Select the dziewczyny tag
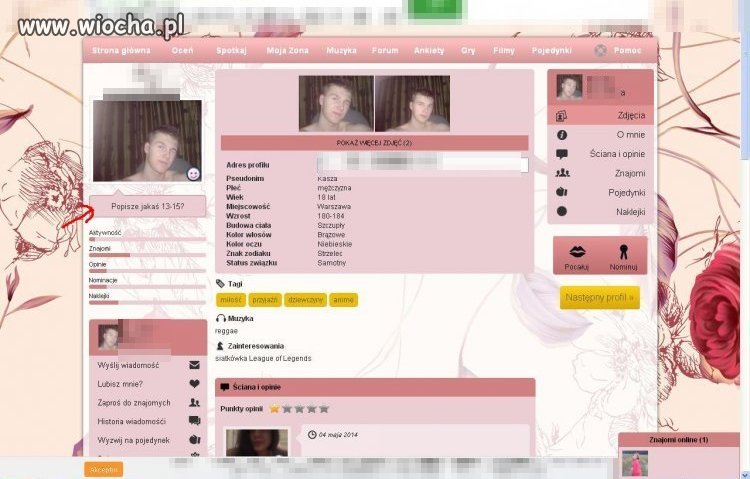This screenshot has height=479, width=750. click(x=305, y=300)
